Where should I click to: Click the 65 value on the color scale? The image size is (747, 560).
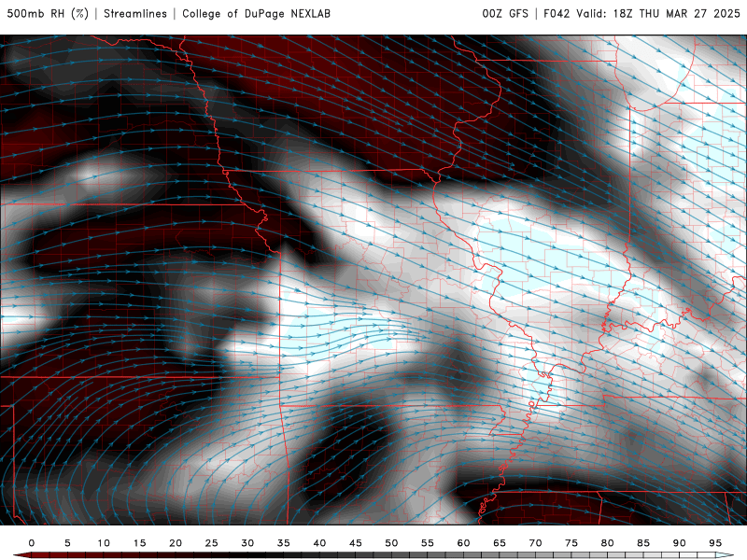pyautogui.click(x=500, y=543)
